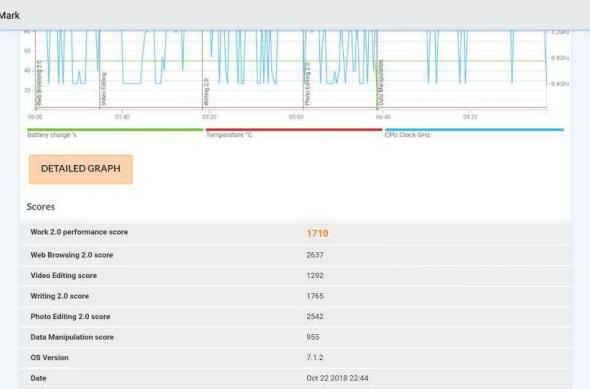Click the Oct 22 2018 22:44 value
Viewport: 590px width, 389px height.
pos(337,378)
